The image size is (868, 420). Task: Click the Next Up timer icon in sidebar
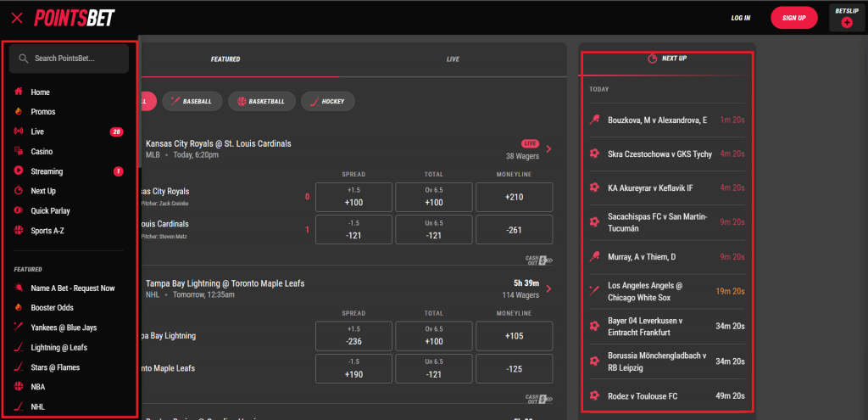pyautogui.click(x=19, y=191)
